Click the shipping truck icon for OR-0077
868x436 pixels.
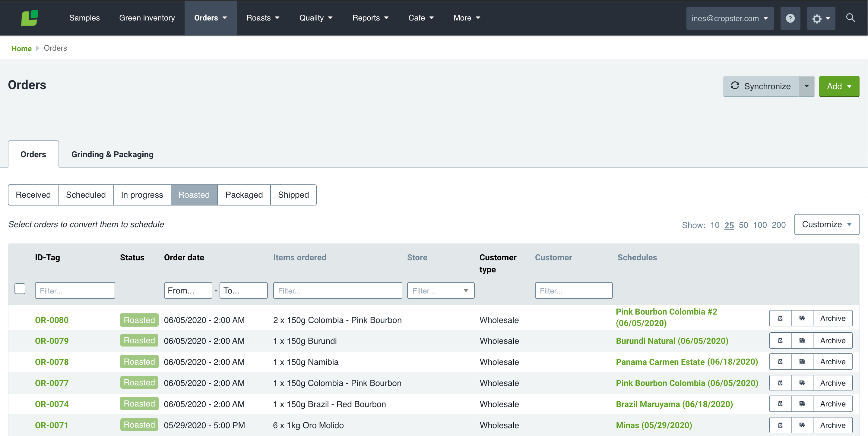coord(802,383)
